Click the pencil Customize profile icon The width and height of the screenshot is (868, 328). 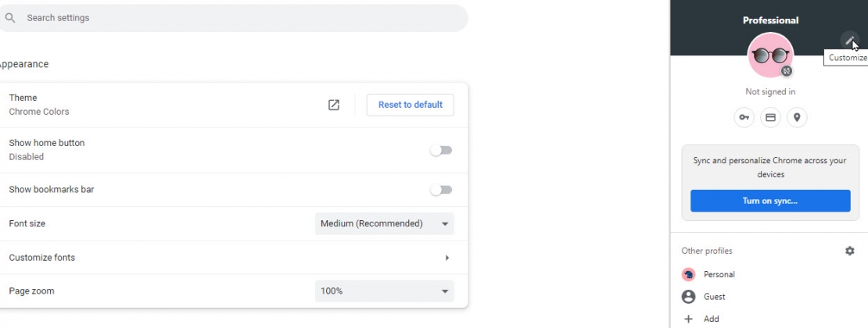click(x=849, y=40)
